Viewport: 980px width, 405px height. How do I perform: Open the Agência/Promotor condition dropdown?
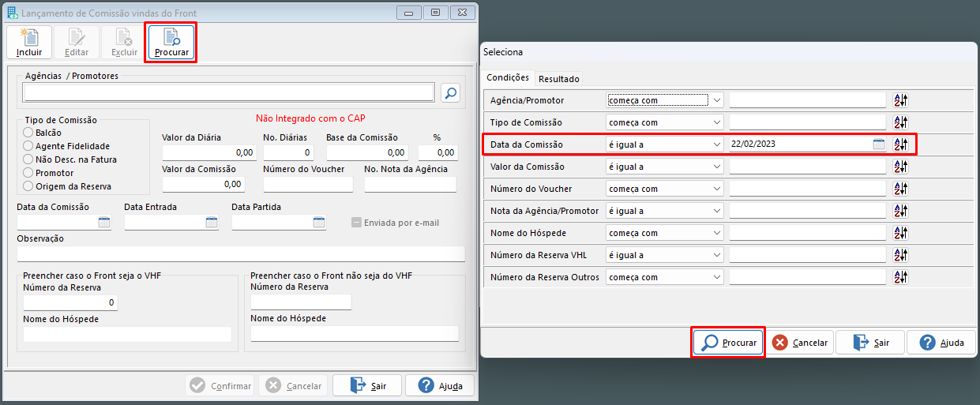coord(664,100)
